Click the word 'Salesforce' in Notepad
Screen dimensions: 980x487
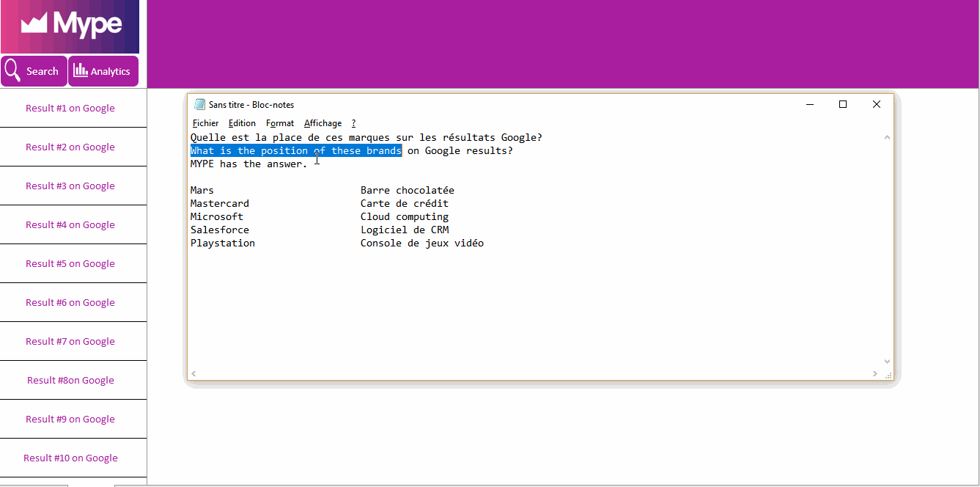(x=220, y=230)
